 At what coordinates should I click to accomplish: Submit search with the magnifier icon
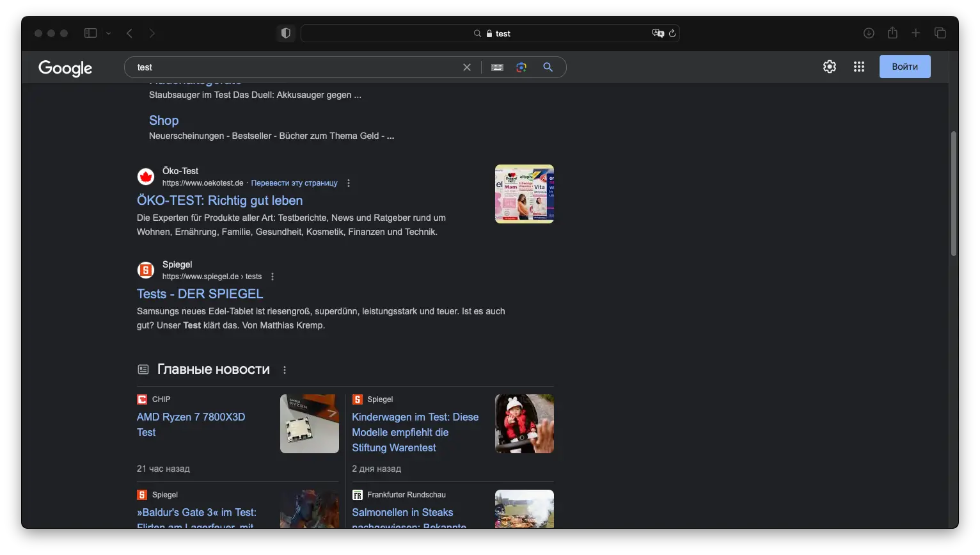[548, 67]
